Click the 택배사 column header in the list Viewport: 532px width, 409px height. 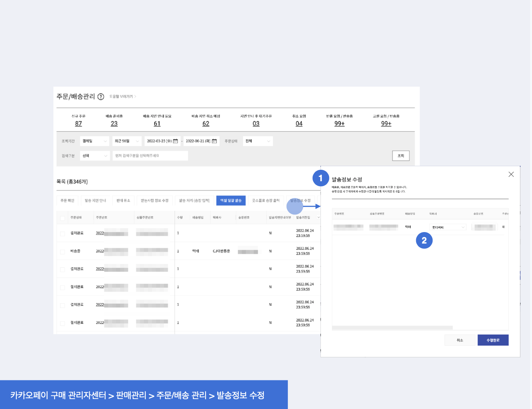(x=217, y=217)
